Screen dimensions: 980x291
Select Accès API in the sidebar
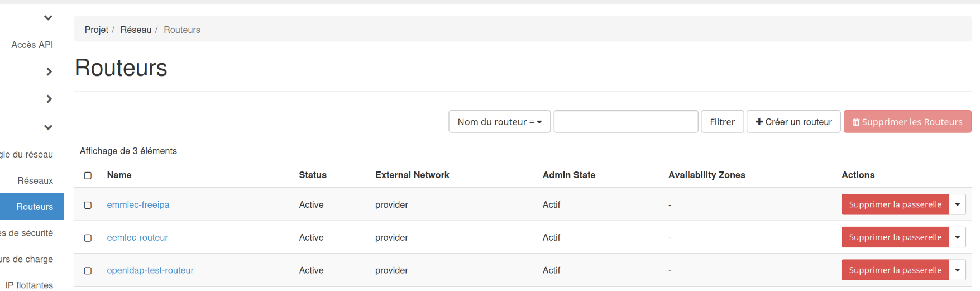click(x=32, y=45)
